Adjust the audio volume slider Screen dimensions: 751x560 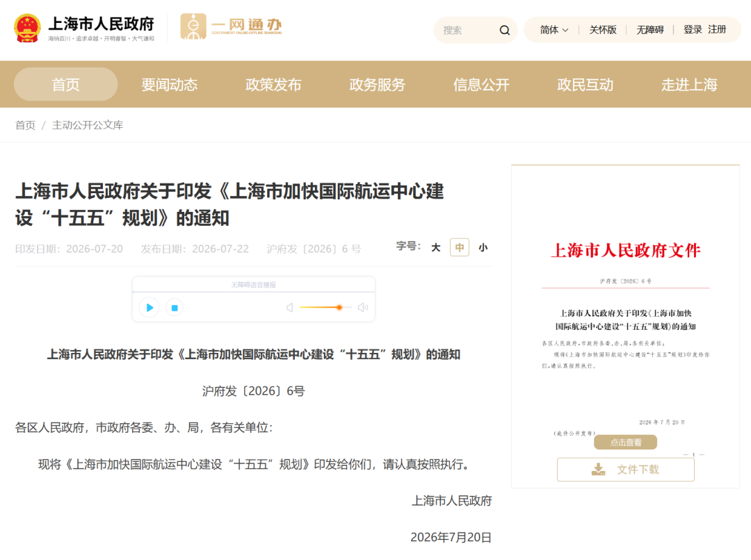tap(325, 307)
